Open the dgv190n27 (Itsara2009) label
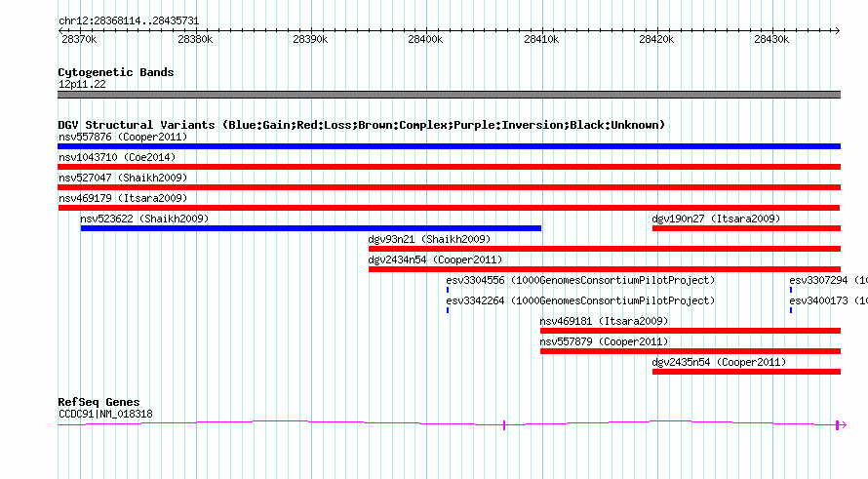868x479 pixels. click(716, 219)
